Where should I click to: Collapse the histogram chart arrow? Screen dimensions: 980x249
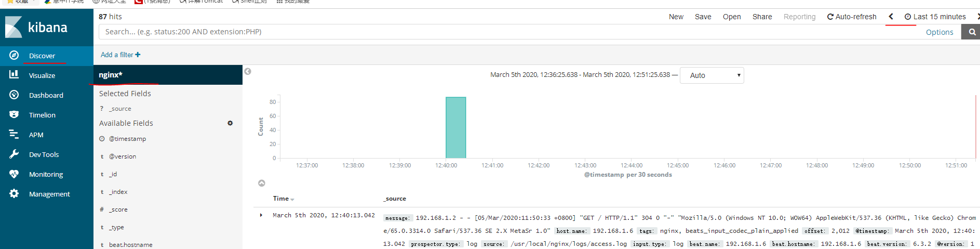(x=262, y=183)
